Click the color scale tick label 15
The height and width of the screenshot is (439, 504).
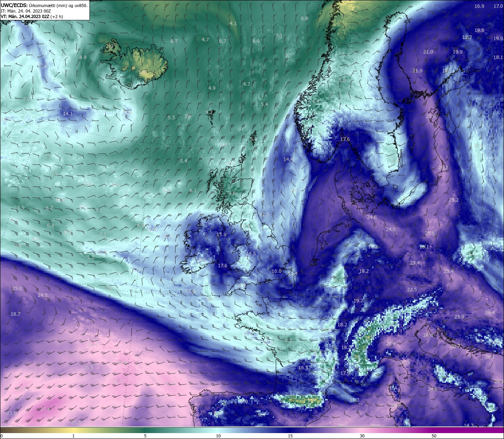pyautogui.click(x=290, y=436)
